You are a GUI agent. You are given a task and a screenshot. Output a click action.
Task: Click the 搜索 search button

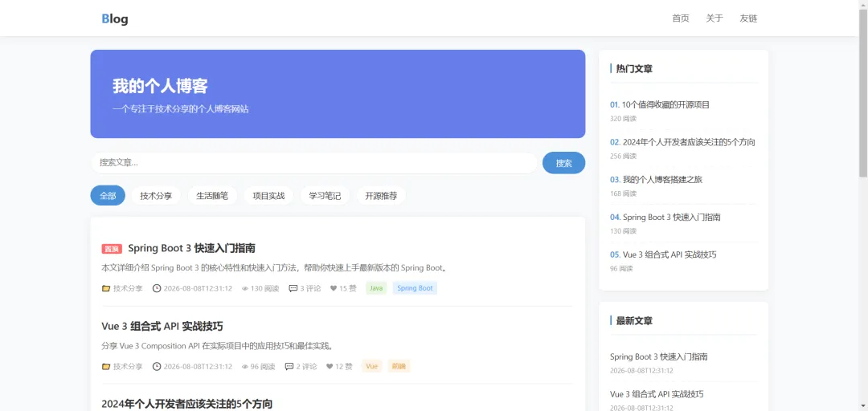click(563, 163)
